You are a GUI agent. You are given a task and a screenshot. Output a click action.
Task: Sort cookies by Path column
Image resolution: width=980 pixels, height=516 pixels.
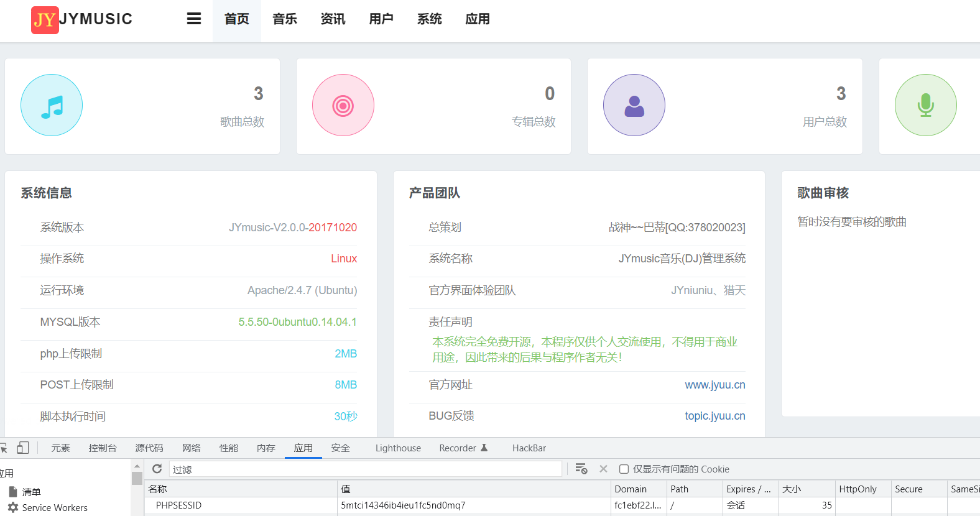coord(695,489)
